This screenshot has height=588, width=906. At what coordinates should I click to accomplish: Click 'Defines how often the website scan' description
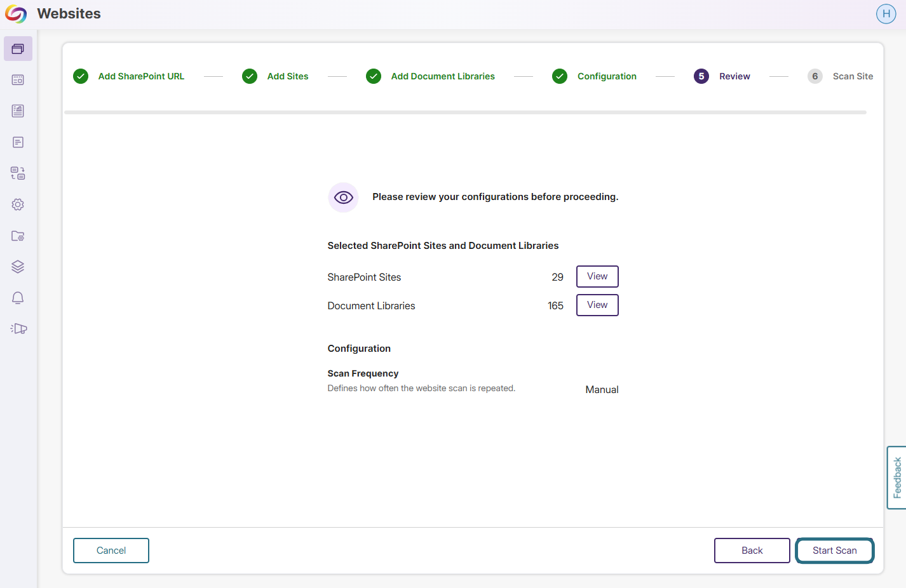[421, 388]
